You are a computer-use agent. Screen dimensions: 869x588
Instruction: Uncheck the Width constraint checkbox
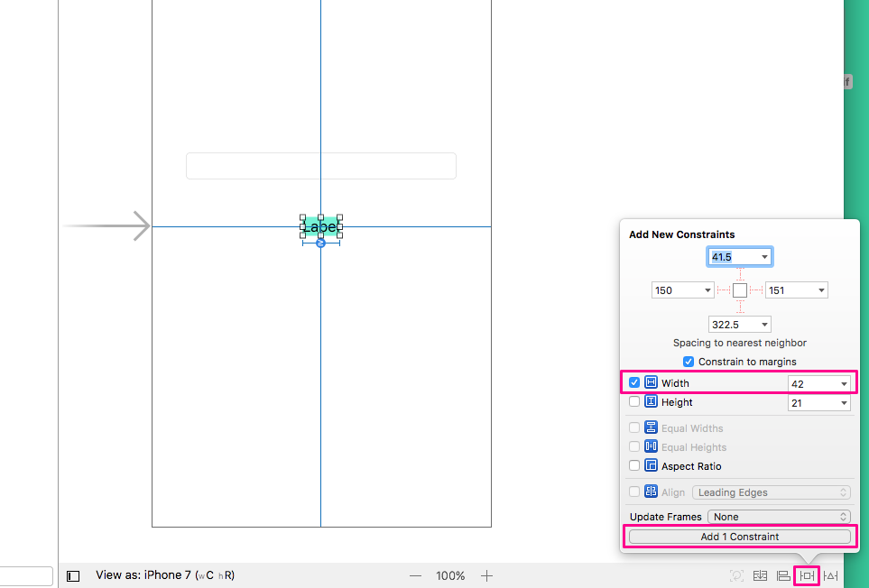click(x=633, y=381)
